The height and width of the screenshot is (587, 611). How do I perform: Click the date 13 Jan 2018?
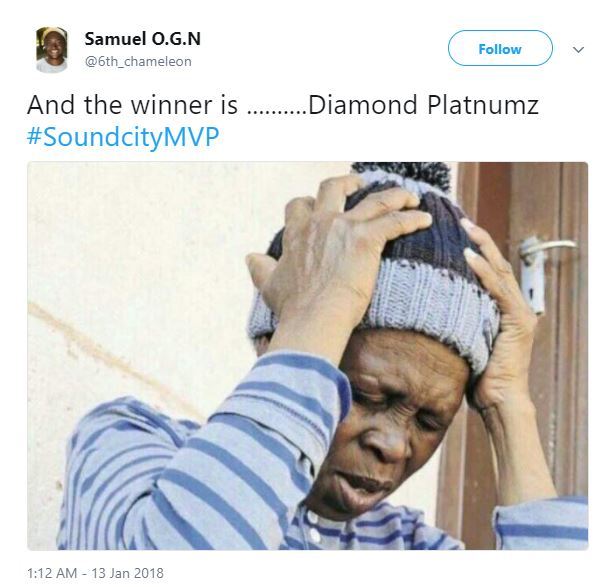point(127,573)
